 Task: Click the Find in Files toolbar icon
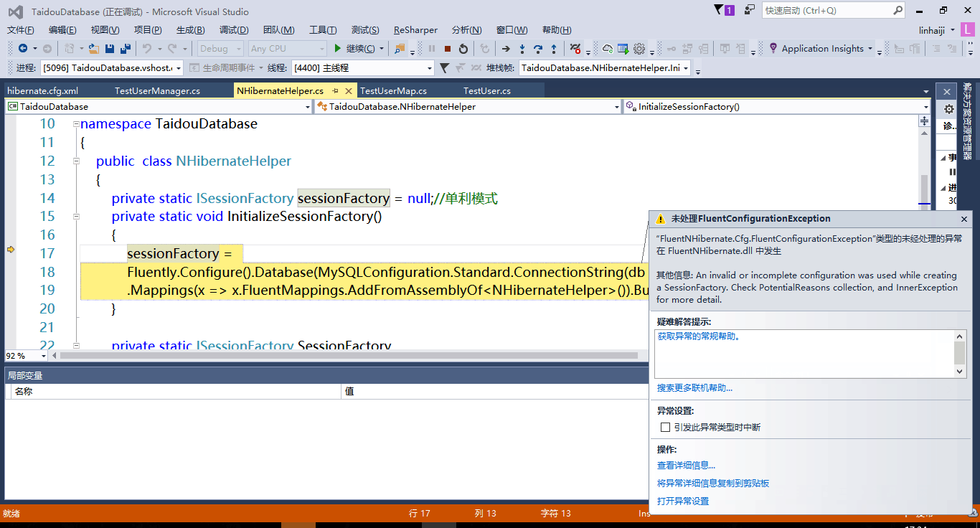[400, 49]
